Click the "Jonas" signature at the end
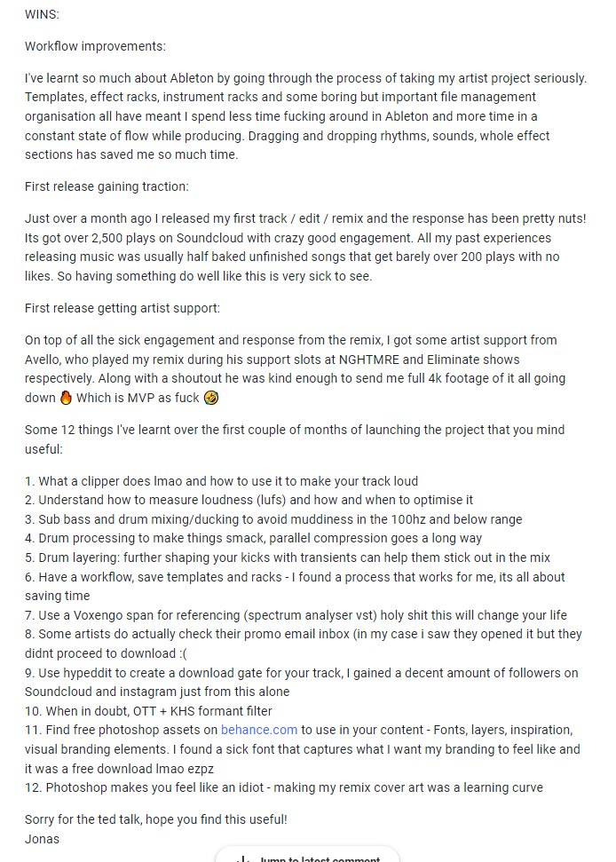616x862 pixels. tap(43, 838)
